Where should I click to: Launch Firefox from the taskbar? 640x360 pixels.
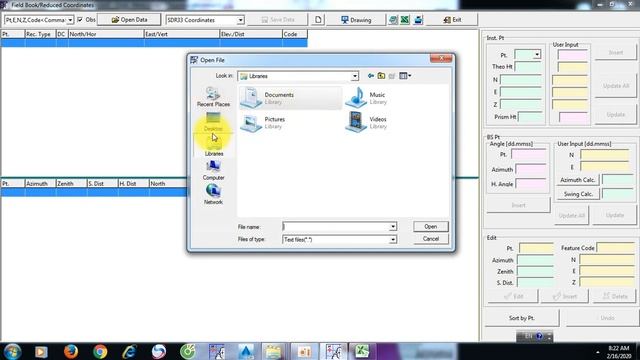(71, 351)
